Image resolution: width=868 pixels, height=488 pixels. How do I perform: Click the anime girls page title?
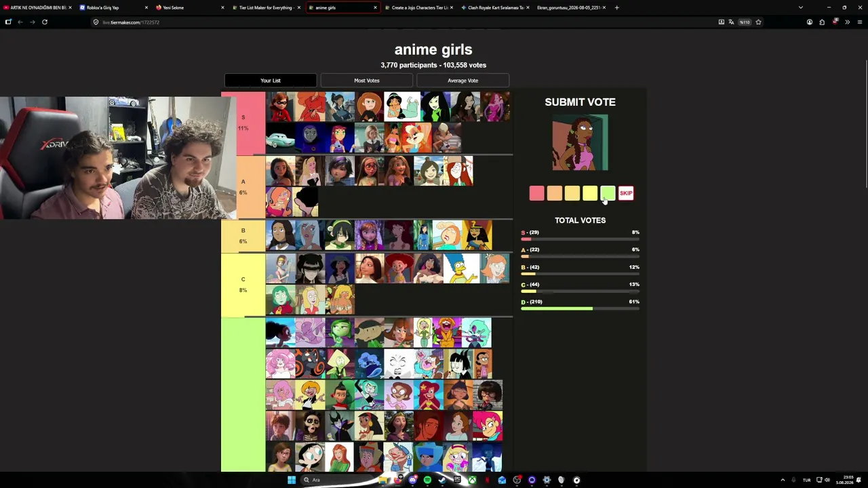pyautogui.click(x=433, y=49)
